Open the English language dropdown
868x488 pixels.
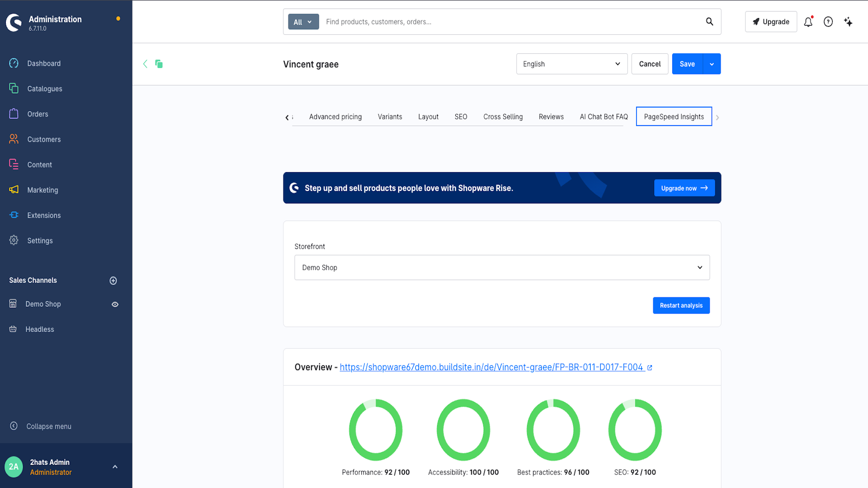tap(572, 64)
